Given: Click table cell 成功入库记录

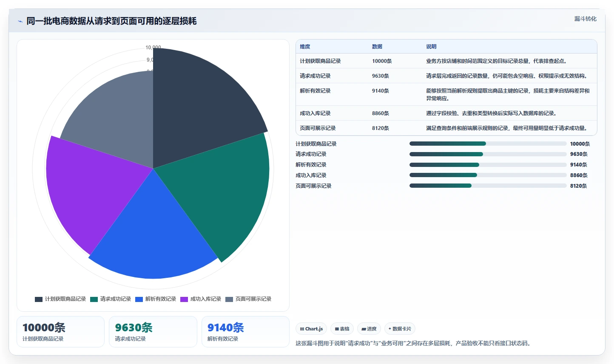Looking at the screenshot, I should 315,113.
